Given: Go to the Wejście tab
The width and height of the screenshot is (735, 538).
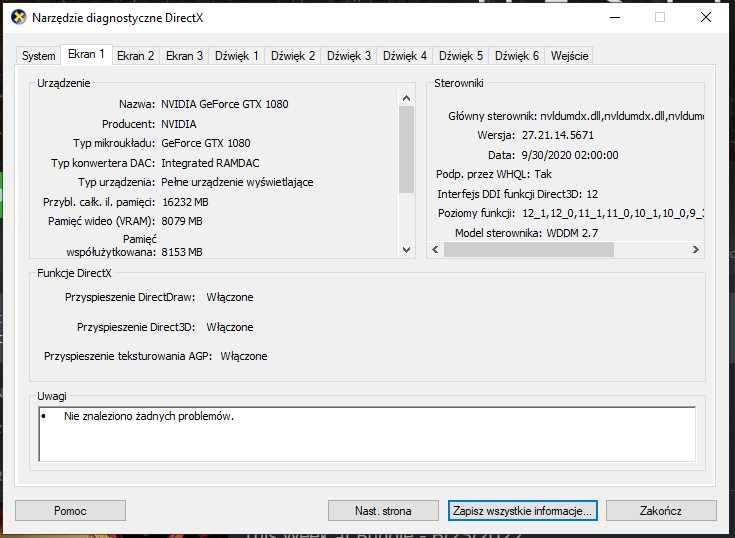Looking at the screenshot, I should [x=570, y=56].
